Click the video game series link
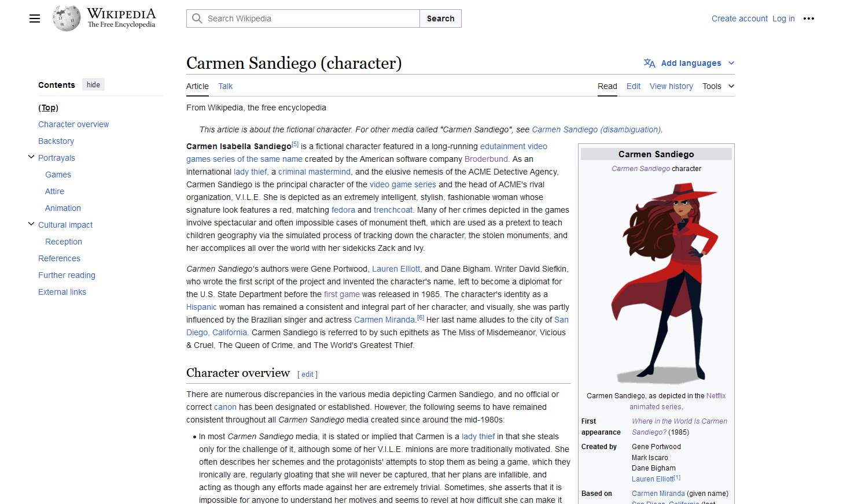The image size is (847, 504). click(x=403, y=184)
